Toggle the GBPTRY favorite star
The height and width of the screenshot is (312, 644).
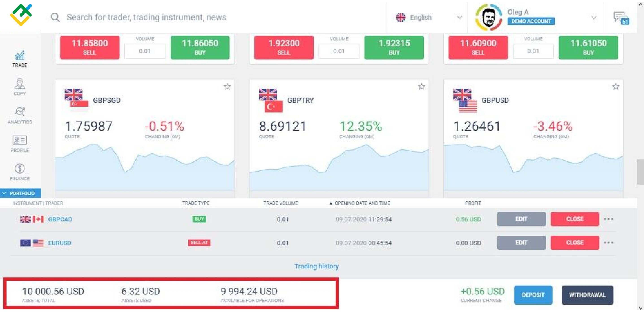point(421,87)
